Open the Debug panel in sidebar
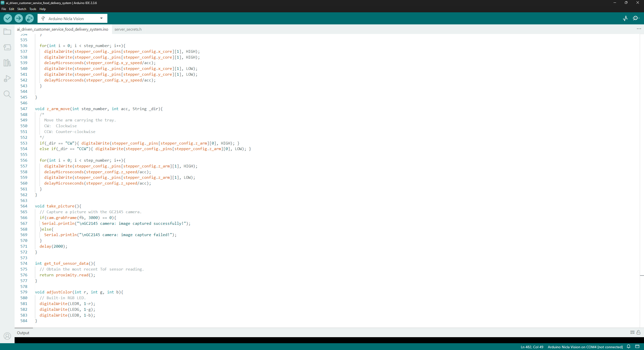Viewport: 644px width, 350px height. (x=7, y=78)
